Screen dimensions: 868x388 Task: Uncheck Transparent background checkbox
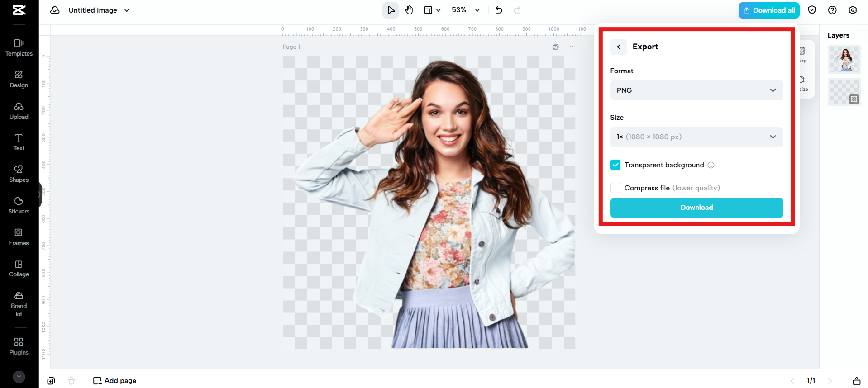[615, 165]
